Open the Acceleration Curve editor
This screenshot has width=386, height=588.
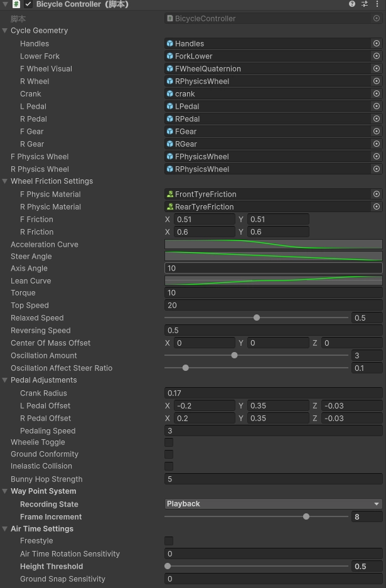click(x=274, y=244)
